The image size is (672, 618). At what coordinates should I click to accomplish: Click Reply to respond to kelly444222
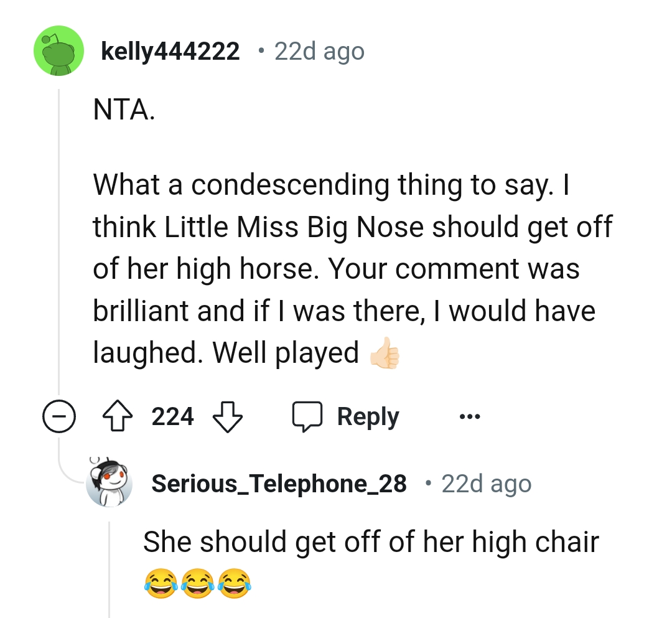368,416
